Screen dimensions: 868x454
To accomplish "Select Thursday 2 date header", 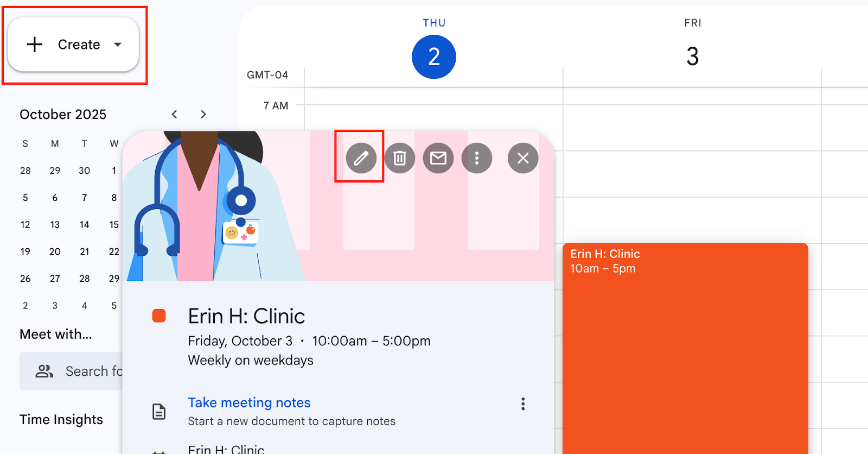I will pos(433,56).
